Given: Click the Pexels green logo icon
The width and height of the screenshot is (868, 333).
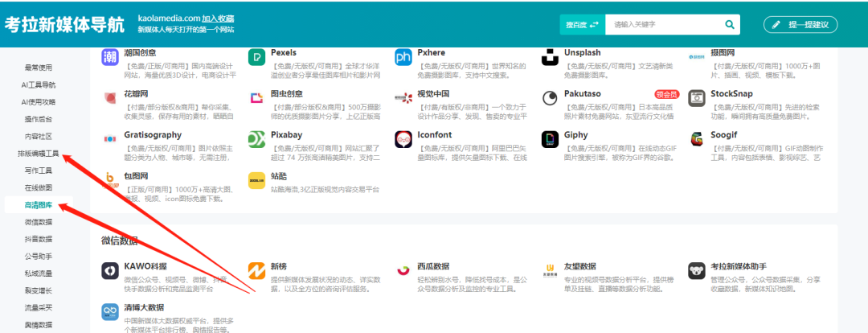Looking at the screenshot, I should [257, 57].
